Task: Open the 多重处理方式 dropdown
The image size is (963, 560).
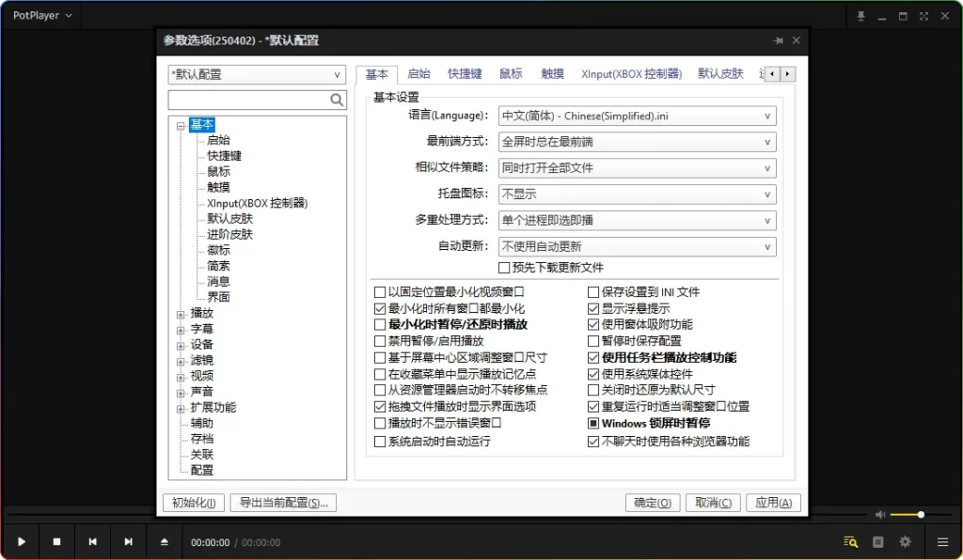Action: click(x=637, y=220)
